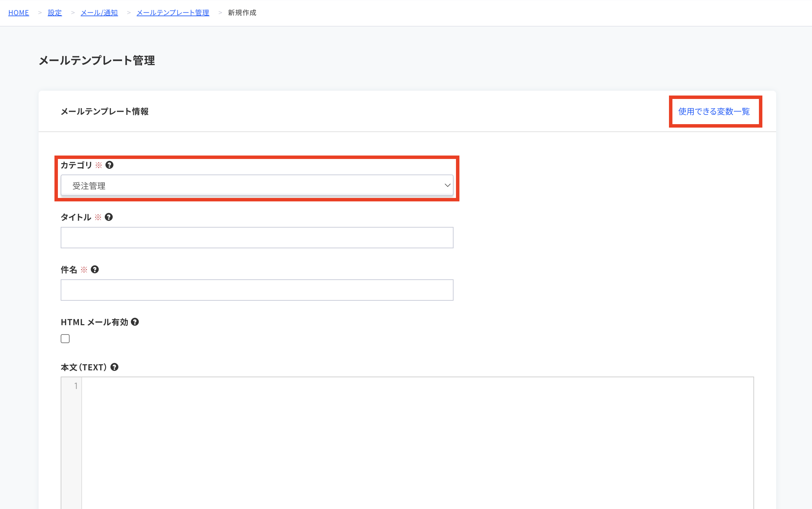Enable the HTML メール有効 checkbox
This screenshot has height=509, width=812.
click(x=65, y=339)
